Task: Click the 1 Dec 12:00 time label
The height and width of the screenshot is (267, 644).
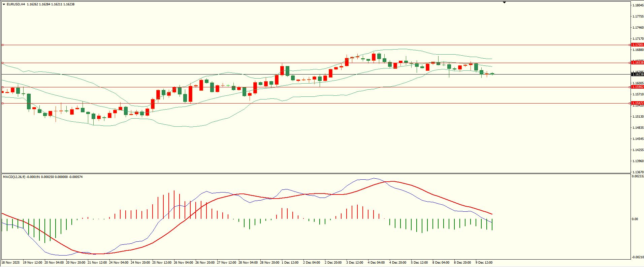Action: pyautogui.click(x=290, y=263)
